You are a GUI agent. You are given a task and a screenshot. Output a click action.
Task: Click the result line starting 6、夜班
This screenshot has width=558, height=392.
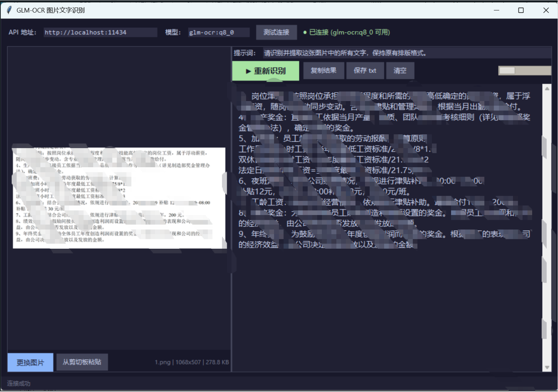(361, 181)
